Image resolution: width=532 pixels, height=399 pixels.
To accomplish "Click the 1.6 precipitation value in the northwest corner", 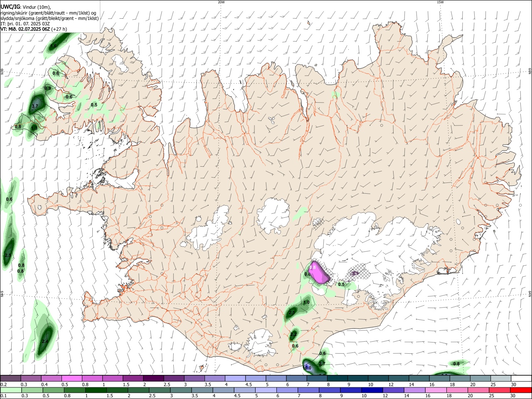I will [x=53, y=46].
